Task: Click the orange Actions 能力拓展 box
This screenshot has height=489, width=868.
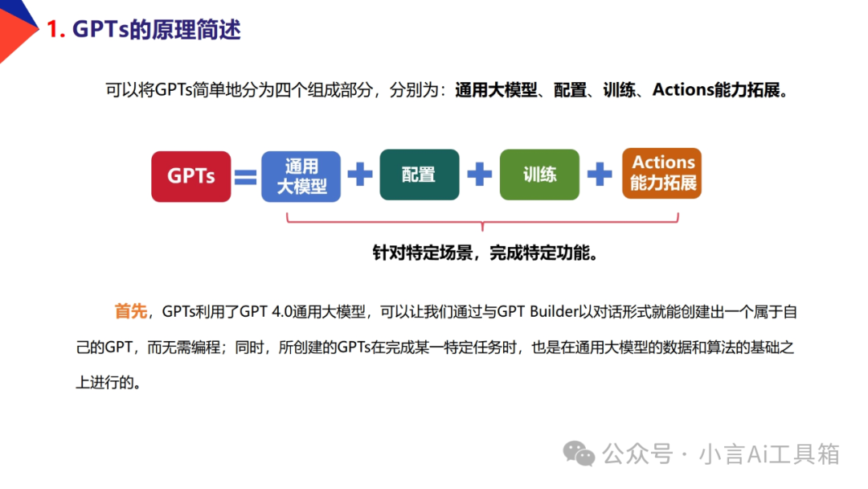Action: (662, 173)
